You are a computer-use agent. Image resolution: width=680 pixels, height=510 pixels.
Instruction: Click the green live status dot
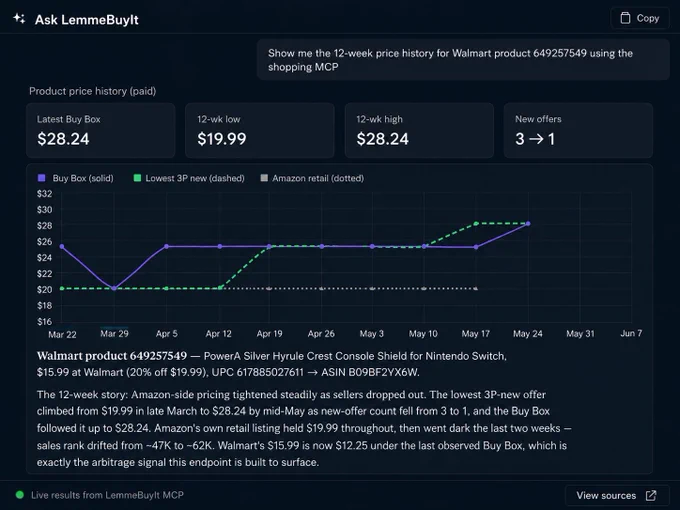(20, 495)
